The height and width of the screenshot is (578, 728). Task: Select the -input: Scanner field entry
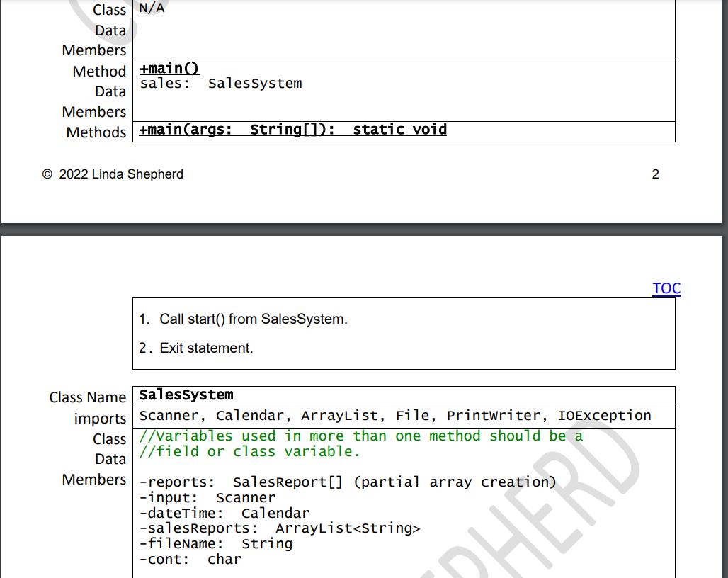(x=205, y=497)
